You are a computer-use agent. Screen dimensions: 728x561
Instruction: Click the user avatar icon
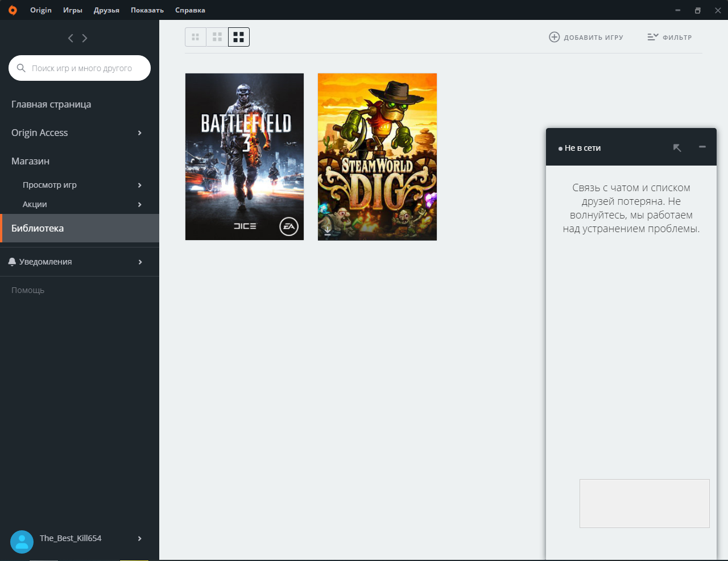pyautogui.click(x=22, y=542)
